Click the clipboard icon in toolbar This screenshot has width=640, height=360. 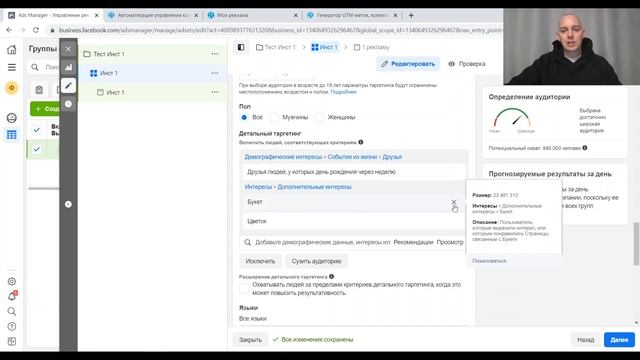[39, 90]
